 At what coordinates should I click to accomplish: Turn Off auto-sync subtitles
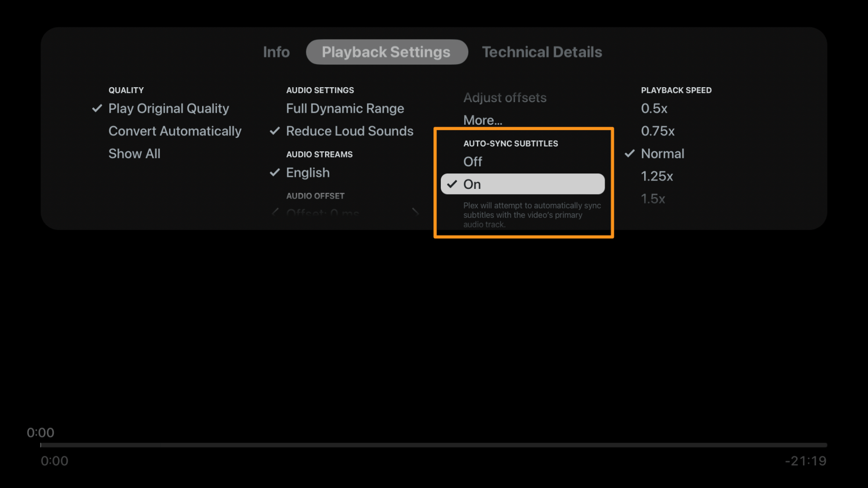pos(472,161)
